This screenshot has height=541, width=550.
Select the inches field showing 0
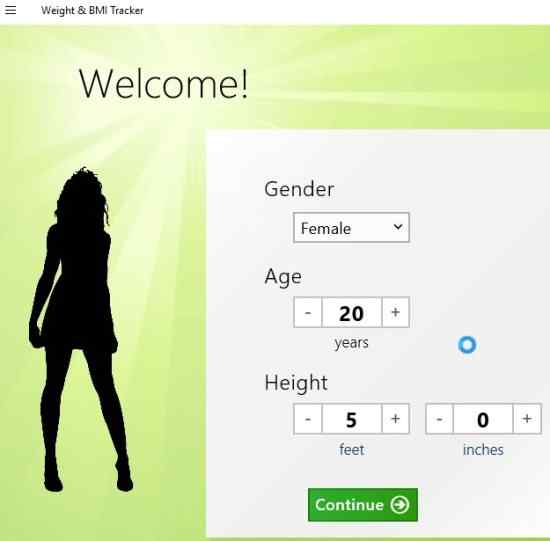(483, 419)
